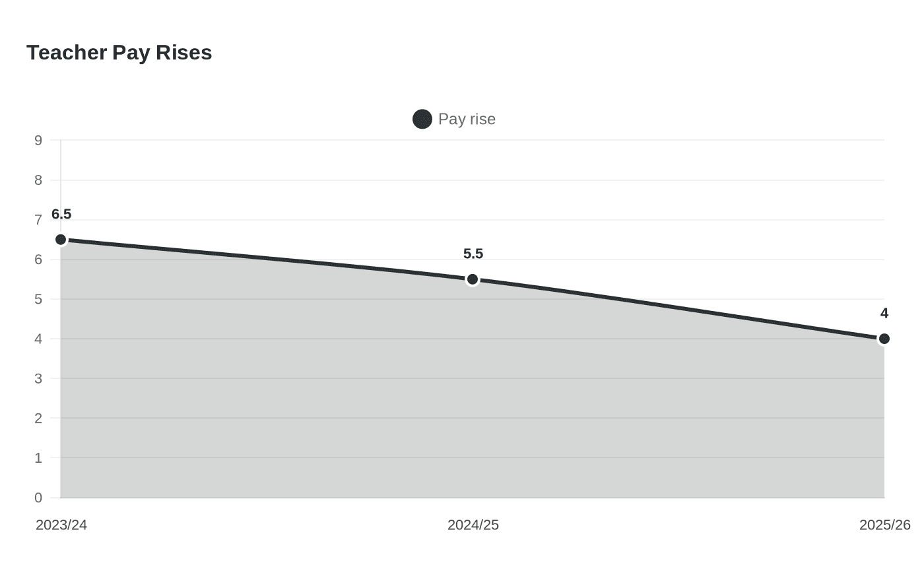Viewport: 924px width, 581px height.
Task: Click the 2023/24 x-axis label
Action: pos(61,525)
